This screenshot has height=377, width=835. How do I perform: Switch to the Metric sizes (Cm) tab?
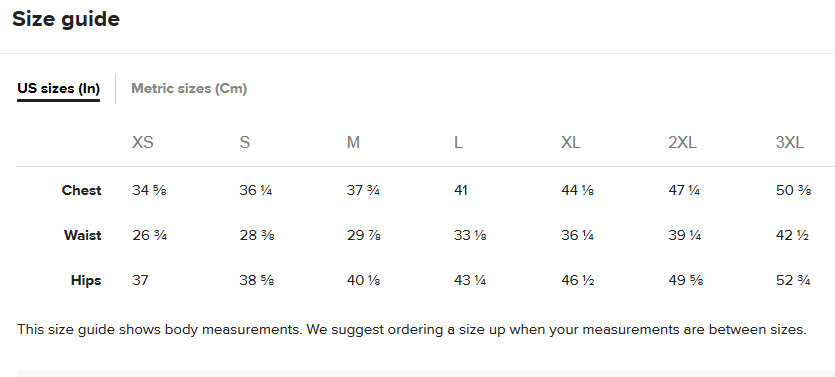coord(189,88)
